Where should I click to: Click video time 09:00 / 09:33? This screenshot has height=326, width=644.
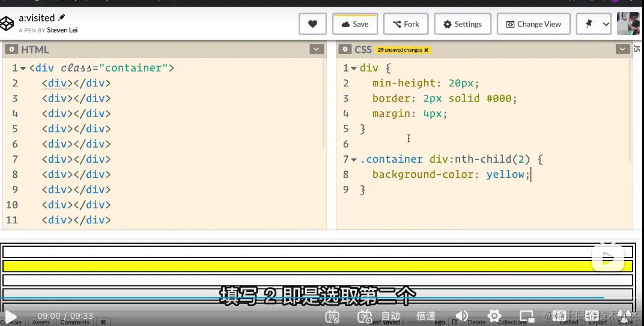(x=65, y=316)
